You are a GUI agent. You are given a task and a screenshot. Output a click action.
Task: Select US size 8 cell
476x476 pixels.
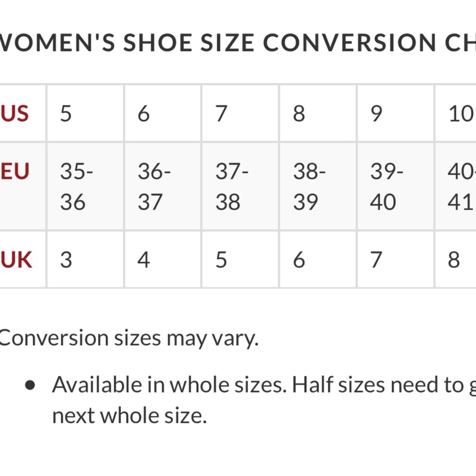(x=318, y=113)
